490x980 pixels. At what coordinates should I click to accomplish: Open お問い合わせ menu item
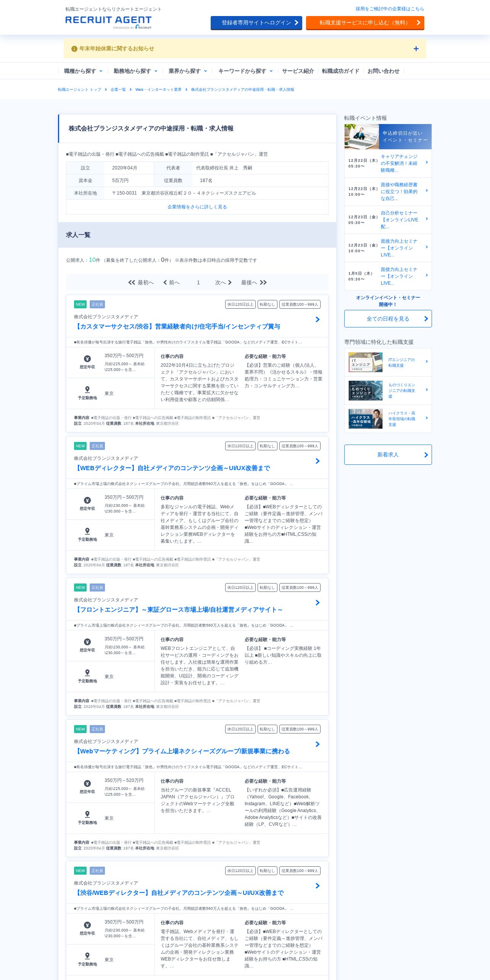383,71
